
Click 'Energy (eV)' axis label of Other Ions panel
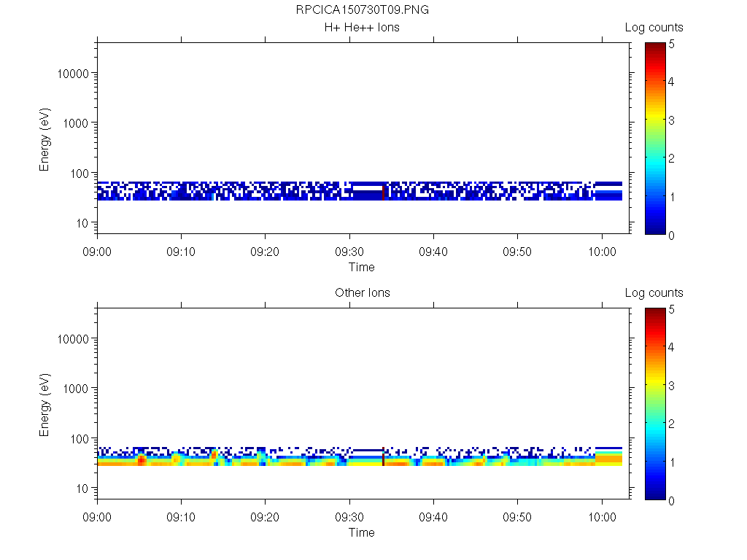[44, 405]
